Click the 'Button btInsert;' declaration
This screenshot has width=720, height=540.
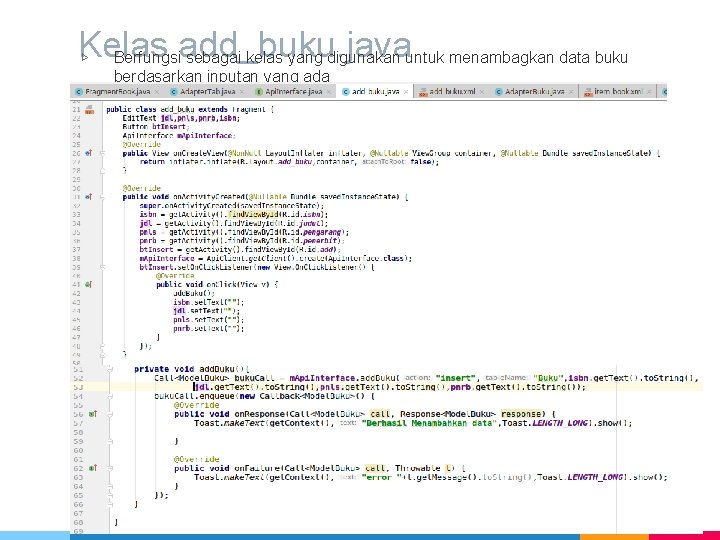[x=156, y=127]
